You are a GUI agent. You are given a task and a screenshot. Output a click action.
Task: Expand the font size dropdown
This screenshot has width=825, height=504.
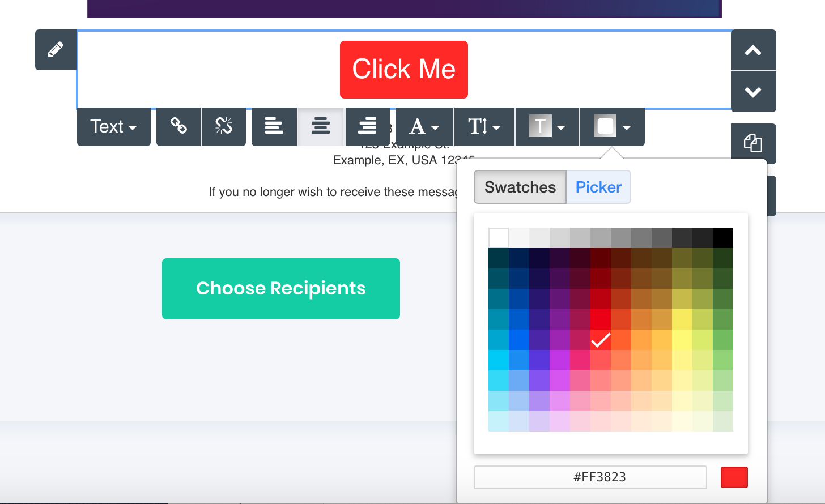pyautogui.click(x=484, y=126)
